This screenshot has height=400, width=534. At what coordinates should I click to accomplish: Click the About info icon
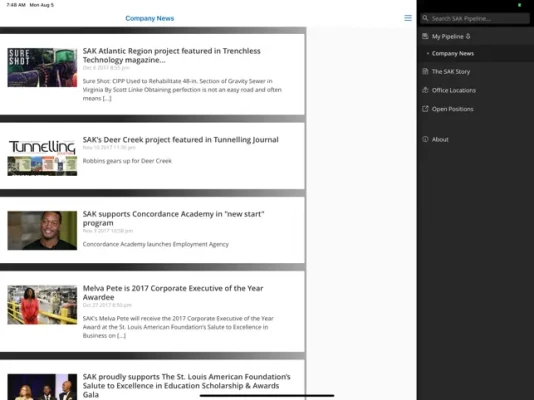tap(425, 139)
